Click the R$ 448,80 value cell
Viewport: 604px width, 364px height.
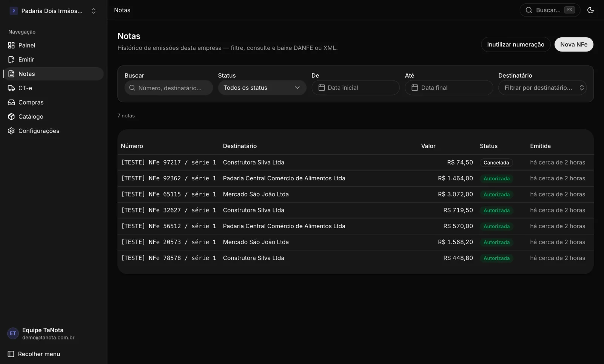[458, 258]
